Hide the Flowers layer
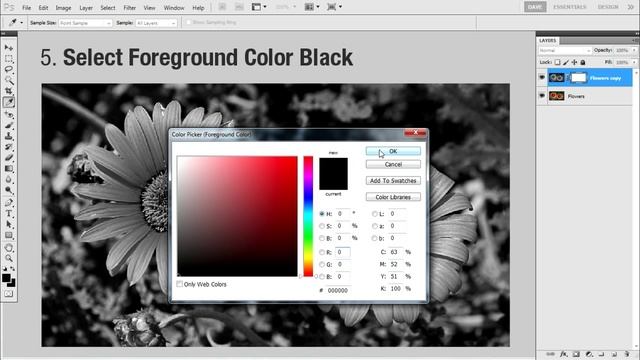 542,96
